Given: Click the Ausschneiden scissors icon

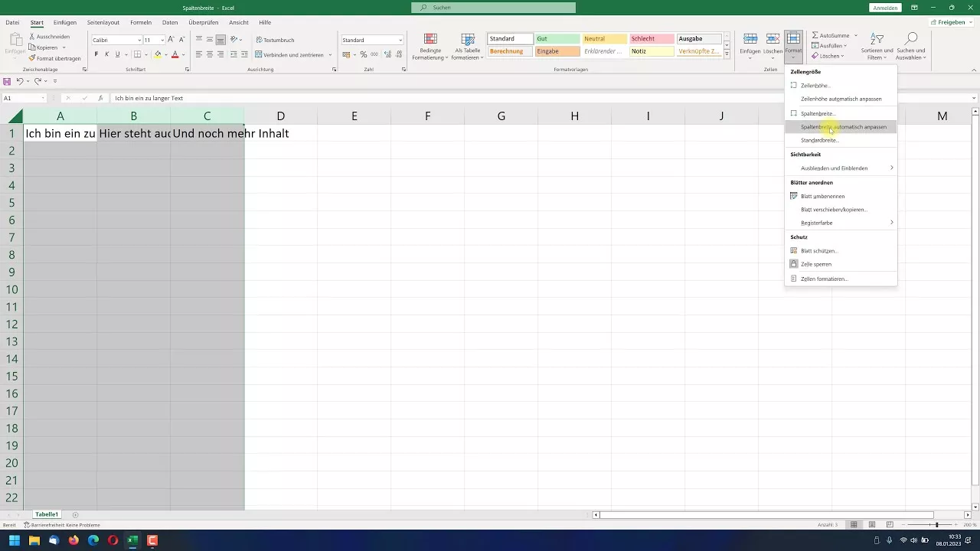Looking at the screenshot, I should pyautogui.click(x=32, y=37).
